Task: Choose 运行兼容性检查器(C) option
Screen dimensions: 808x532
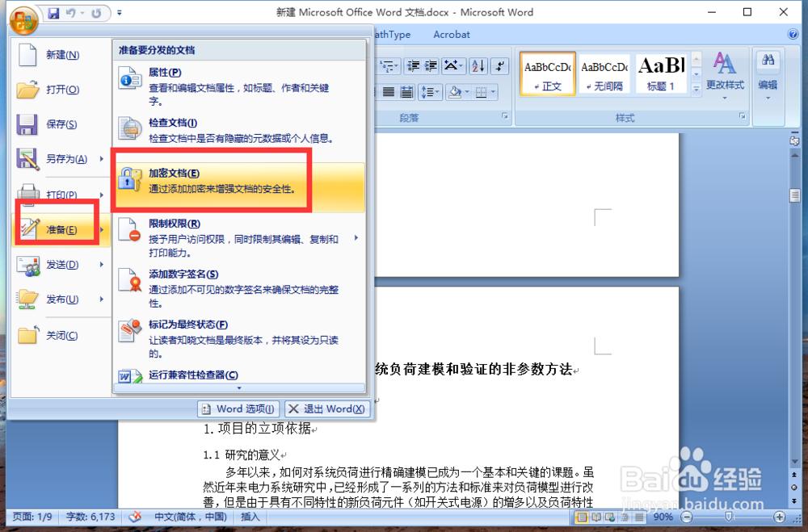Action: [240, 375]
